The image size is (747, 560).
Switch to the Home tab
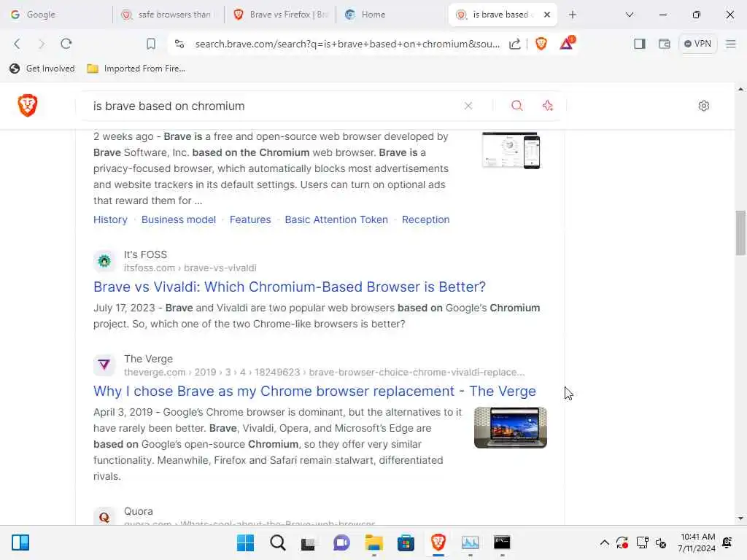click(392, 15)
